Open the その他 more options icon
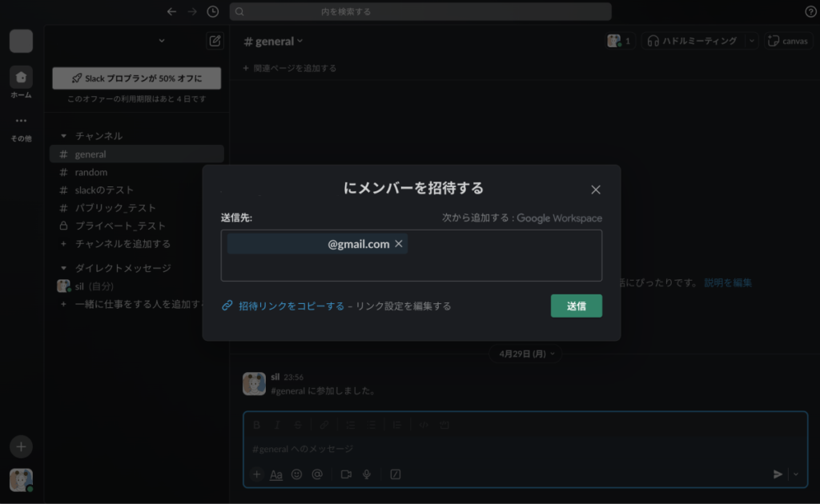Image resolution: width=820 pixels, height=504 pixels. tap(21, 122)
